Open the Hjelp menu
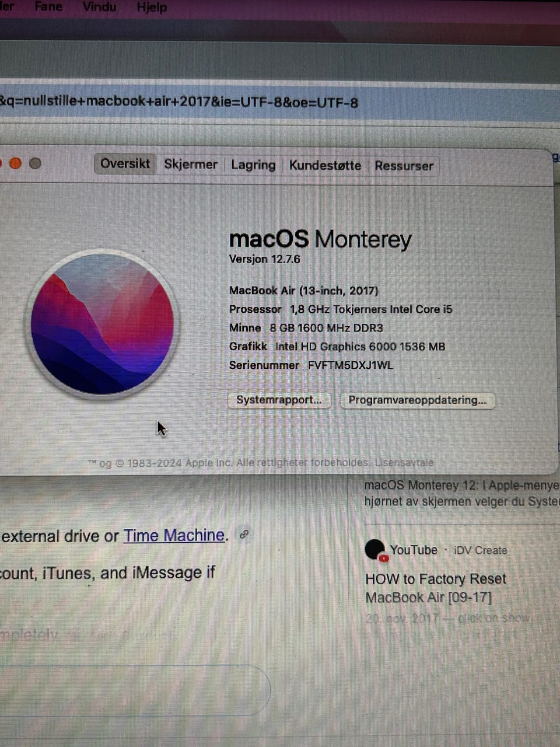This screenshot has width=560, height=747. coord(152,8)
